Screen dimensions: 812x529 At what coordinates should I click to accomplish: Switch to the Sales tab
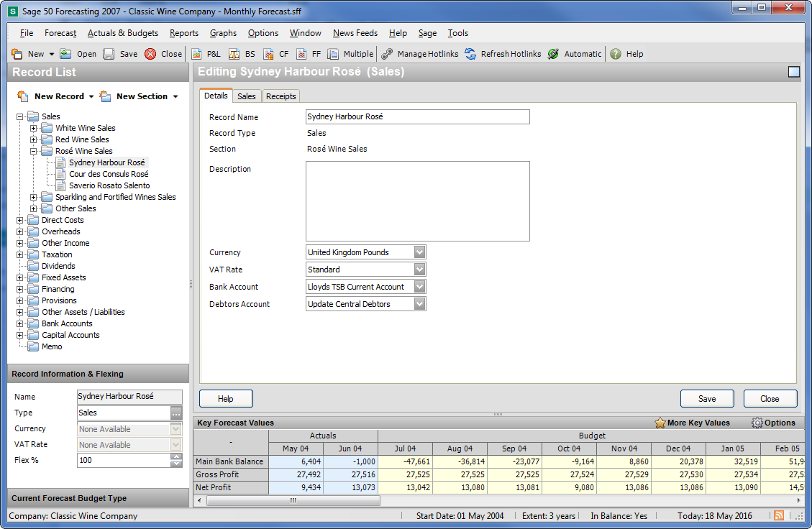point(247,96)
